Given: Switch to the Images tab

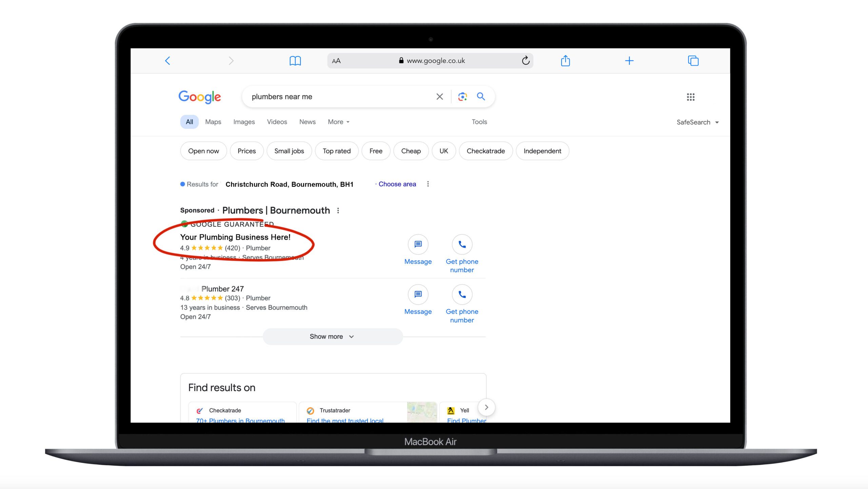Looking at the screenshot, I should 244,122.
